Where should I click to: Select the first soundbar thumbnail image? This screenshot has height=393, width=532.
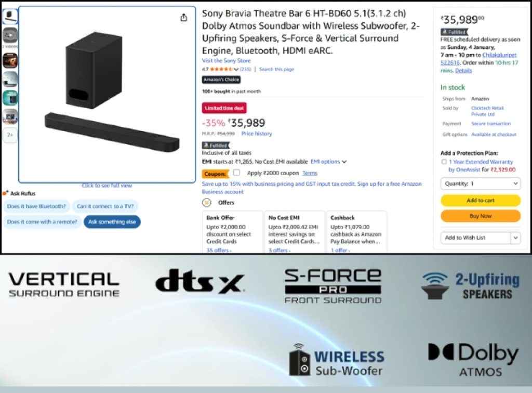[10, 16]
